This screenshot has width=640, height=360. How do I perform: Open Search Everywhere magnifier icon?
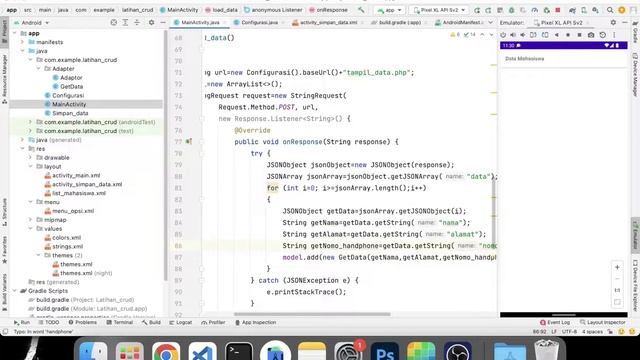(609, 10)
